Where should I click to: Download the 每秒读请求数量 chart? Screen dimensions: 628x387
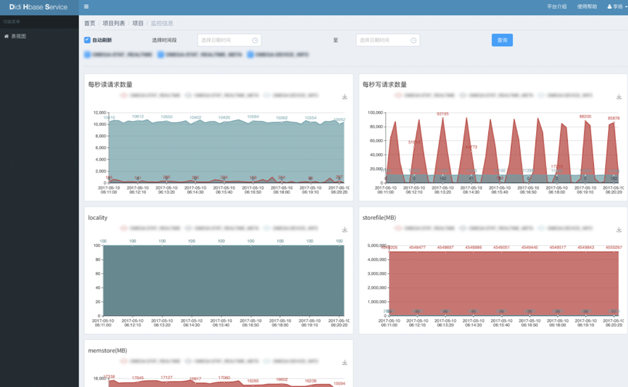344,97
